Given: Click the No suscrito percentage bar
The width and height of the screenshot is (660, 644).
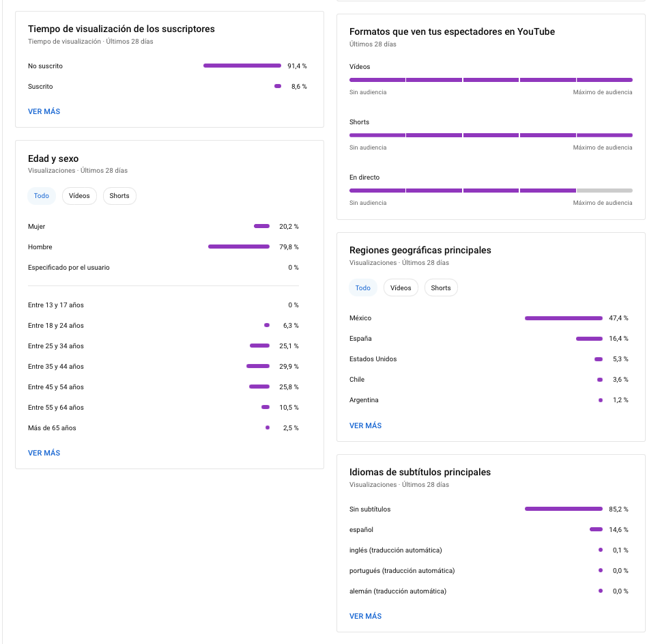Looking at the screenshot, I should click(242, 66).
